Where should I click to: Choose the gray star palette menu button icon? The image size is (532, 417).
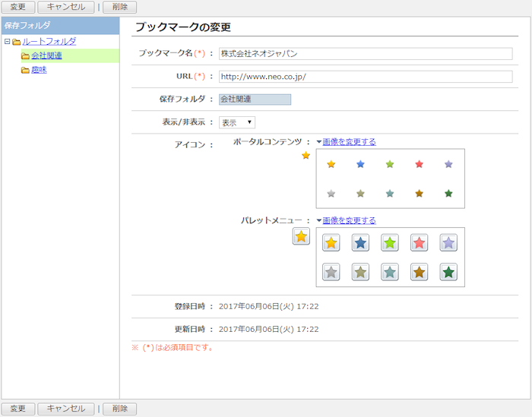click(x=331, y=272)
